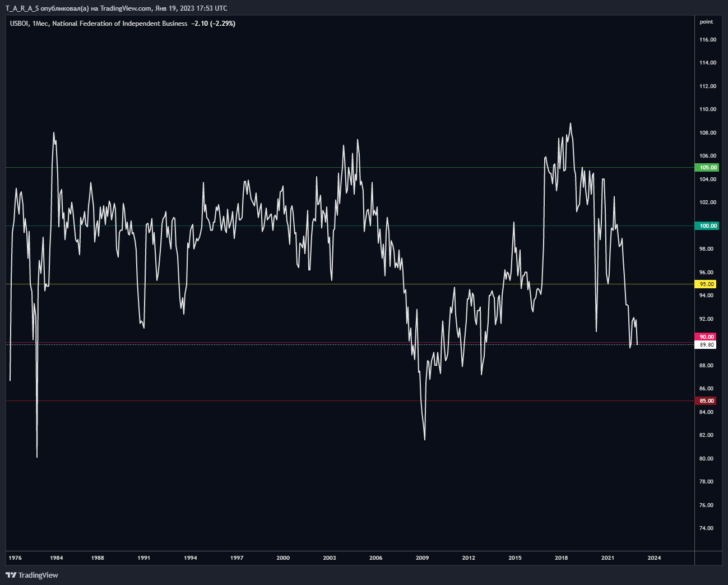Click the 2009 time axis label
Viewport: 728px width, 585px height.
[x=422, y=558]
